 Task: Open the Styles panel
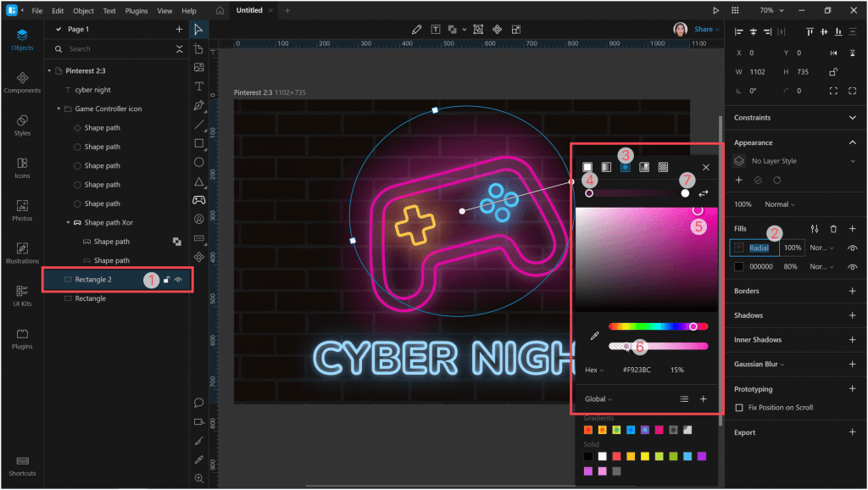click(x=22, y=125)
